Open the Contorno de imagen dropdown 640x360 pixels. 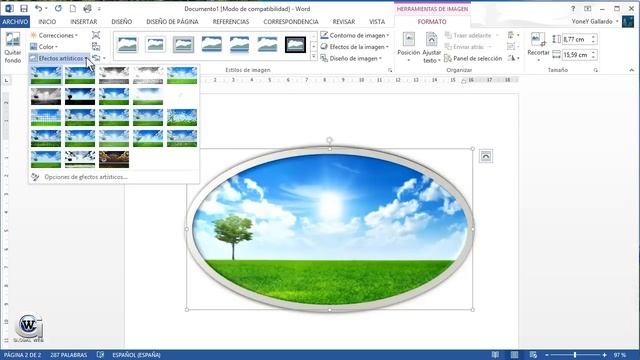(354, 36)
